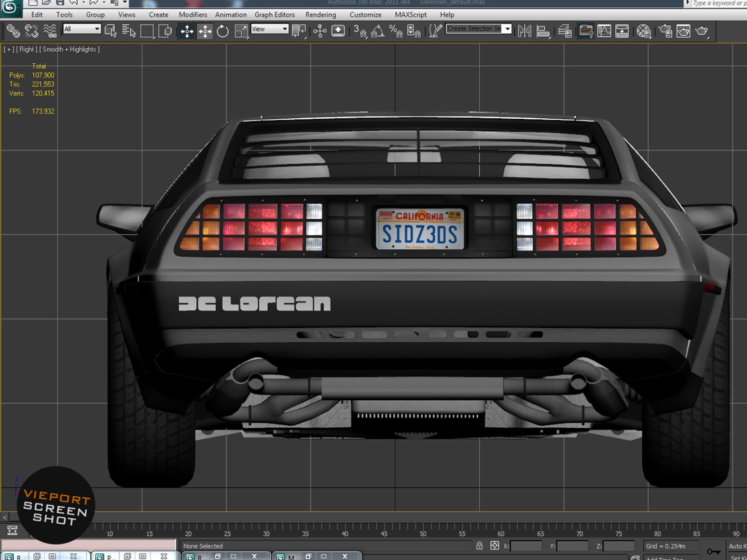Expand the quick access toolbar customize arrow
Viewport: 747px width, 560px height.
coord(125,3)
